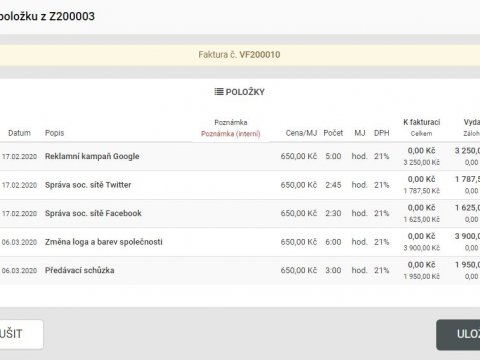
Task: Click the Cena/MJ column header
Action: pyautogui.click(x=301, y=133)
